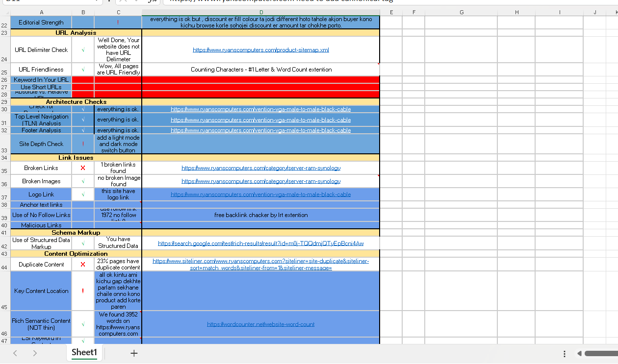The image size is (618, 364).
Task: Select the red X beside Duplicate Content
Action: point(83,265)
